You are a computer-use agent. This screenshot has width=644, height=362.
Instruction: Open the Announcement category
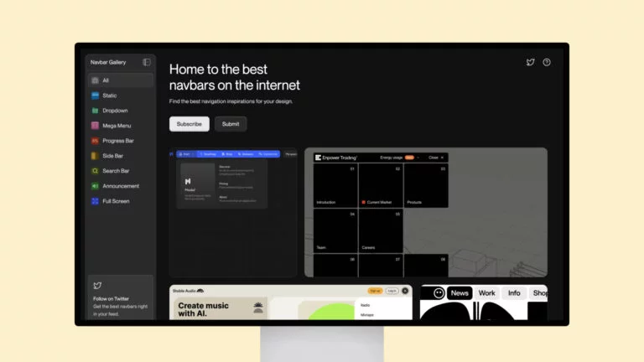(121, 186)
